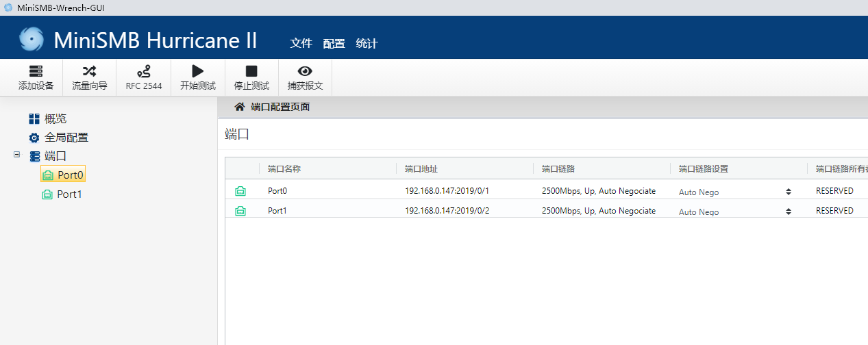Click the MiniSMB-Wrench-GUI window title icon
Screen dimensions: 868x345
pyautogui.click(x=8, y=8)
